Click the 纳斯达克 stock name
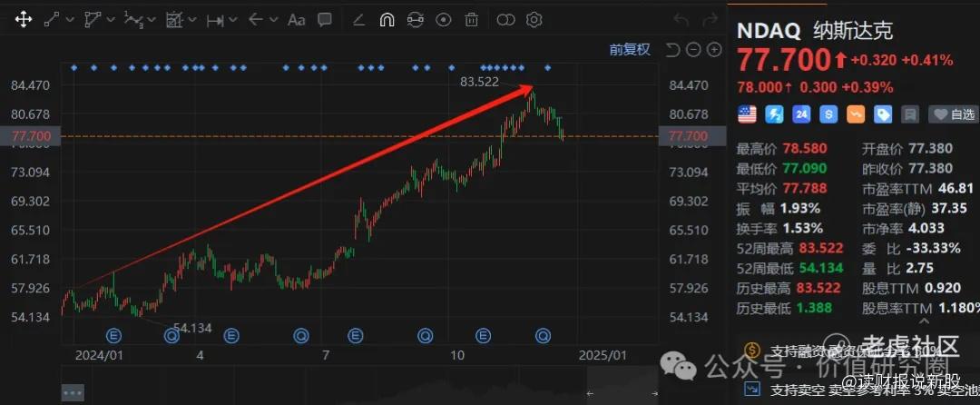The image size is (980, 405). click(853, 31)
